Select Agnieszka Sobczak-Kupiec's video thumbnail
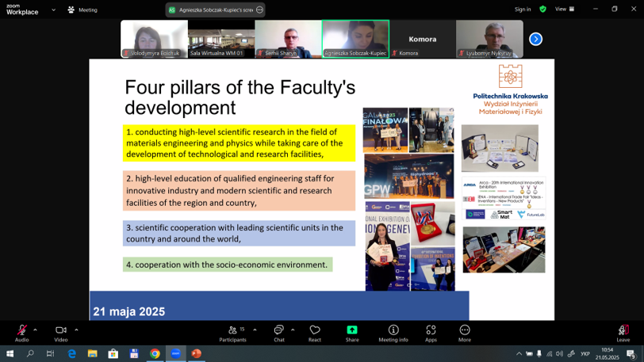Screen dimensions: 644x362 click(355, 39)
